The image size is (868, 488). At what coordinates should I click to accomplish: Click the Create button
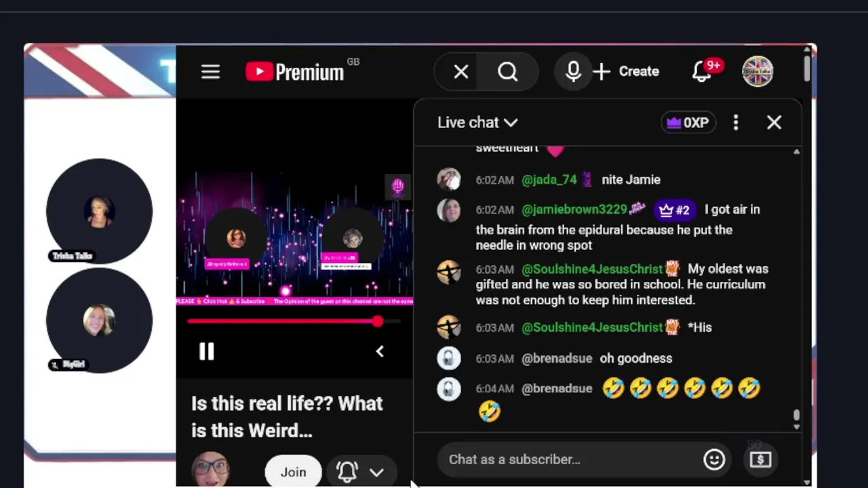coord(626,71)
